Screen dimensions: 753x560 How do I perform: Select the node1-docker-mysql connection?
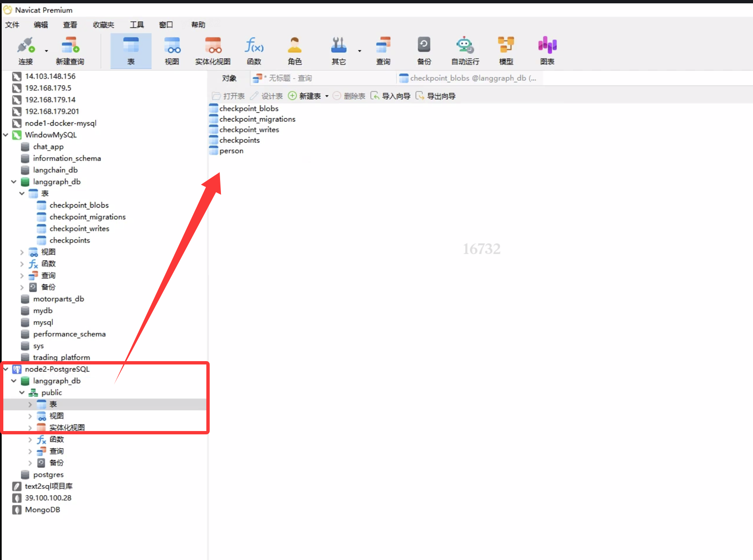coord(61,123)
